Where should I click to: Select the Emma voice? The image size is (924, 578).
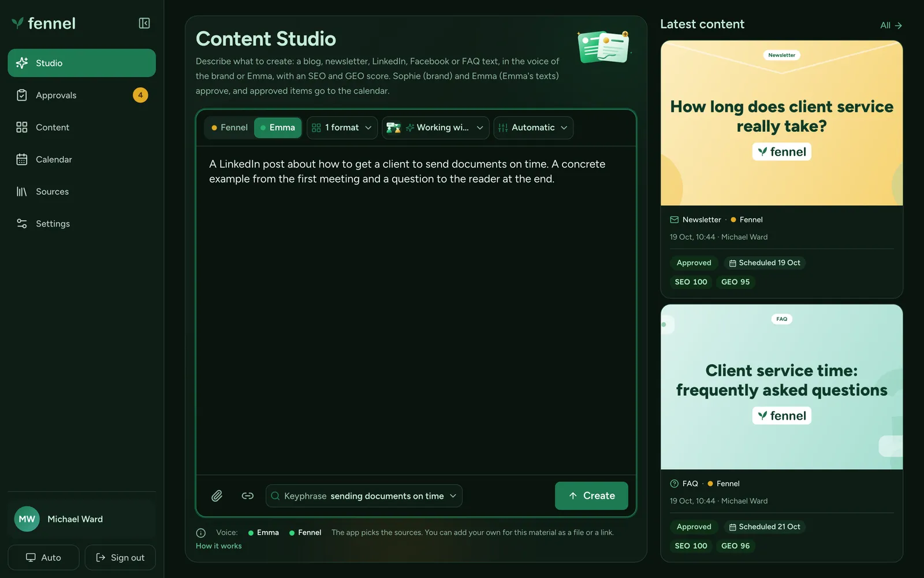pyautogui.click(x=278, y=128)
